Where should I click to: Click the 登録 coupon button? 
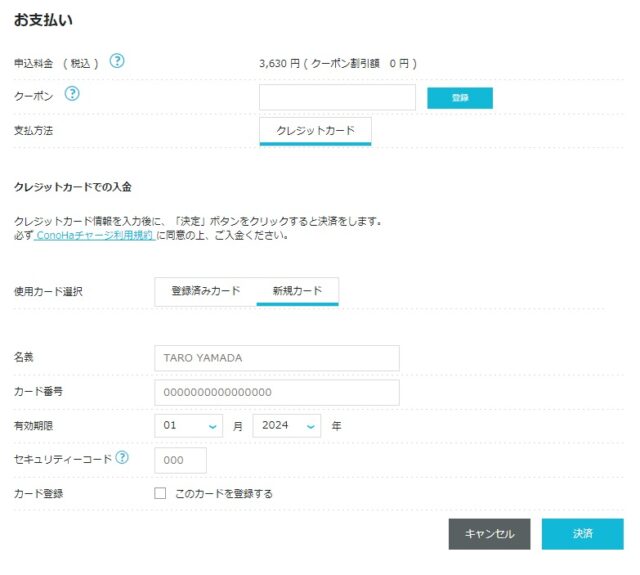[x=460, y=98]
